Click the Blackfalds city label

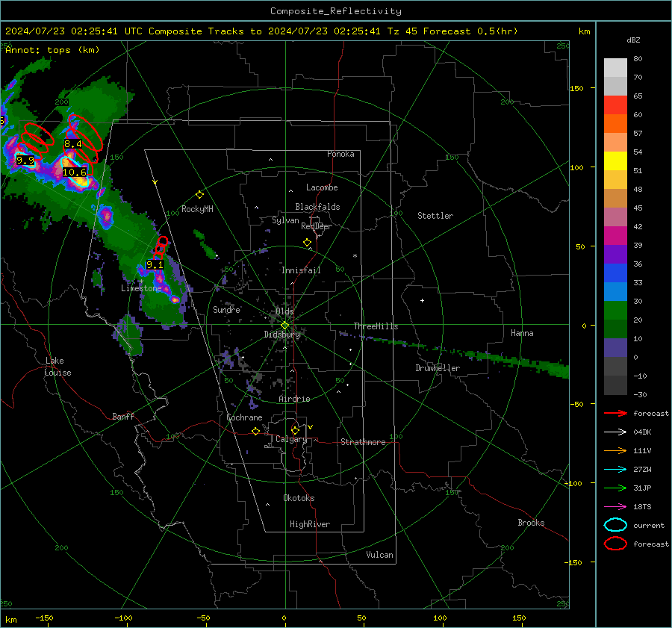tap(317, 207)
